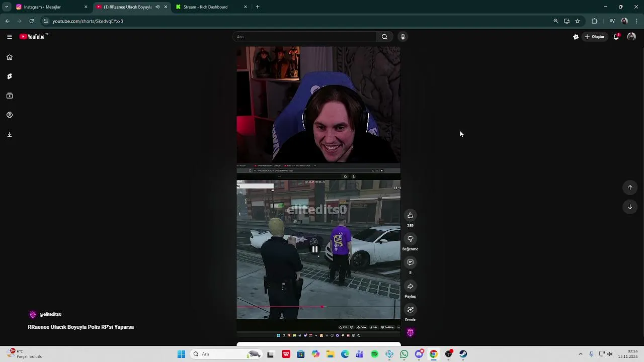
Task: Share the Short via Paylaş
Action: click(410, 286)
